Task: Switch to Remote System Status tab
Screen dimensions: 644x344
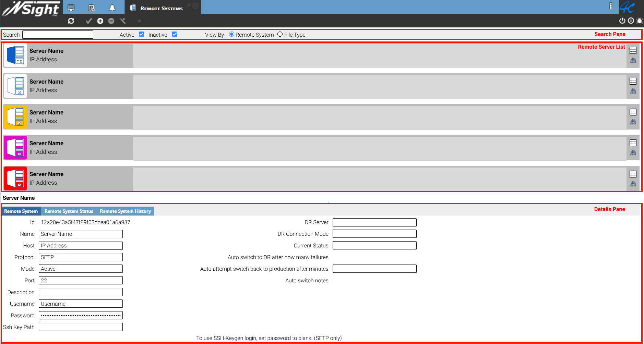Action: [x=69, y=211]
